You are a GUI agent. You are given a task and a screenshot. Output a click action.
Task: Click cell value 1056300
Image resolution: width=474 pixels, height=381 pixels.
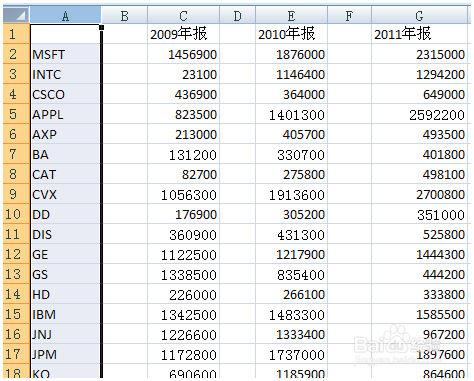(183, 194)
